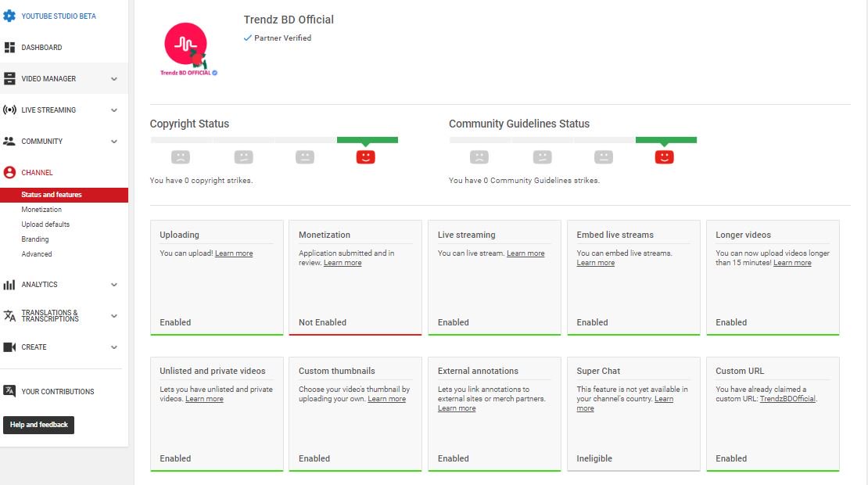Click the Enabled status in Live streaming card
Image resolution: width=868 pixels, height=485 pixels.
[x=453, y=322]
